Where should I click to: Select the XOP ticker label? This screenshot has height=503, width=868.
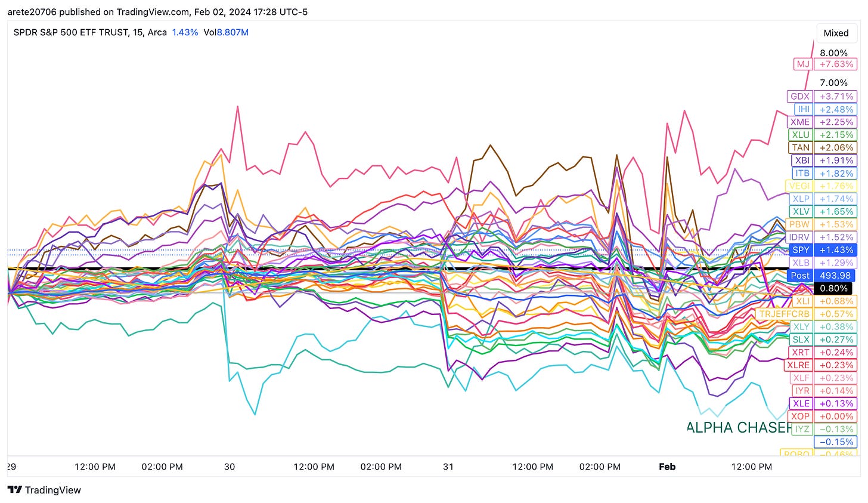(x=801, y=416)
